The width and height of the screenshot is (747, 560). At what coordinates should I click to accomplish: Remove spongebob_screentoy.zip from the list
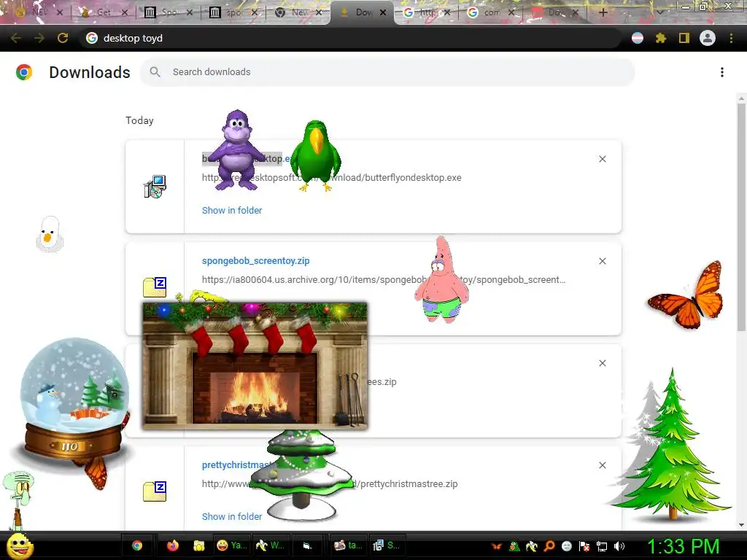click(x=603, y=261)
